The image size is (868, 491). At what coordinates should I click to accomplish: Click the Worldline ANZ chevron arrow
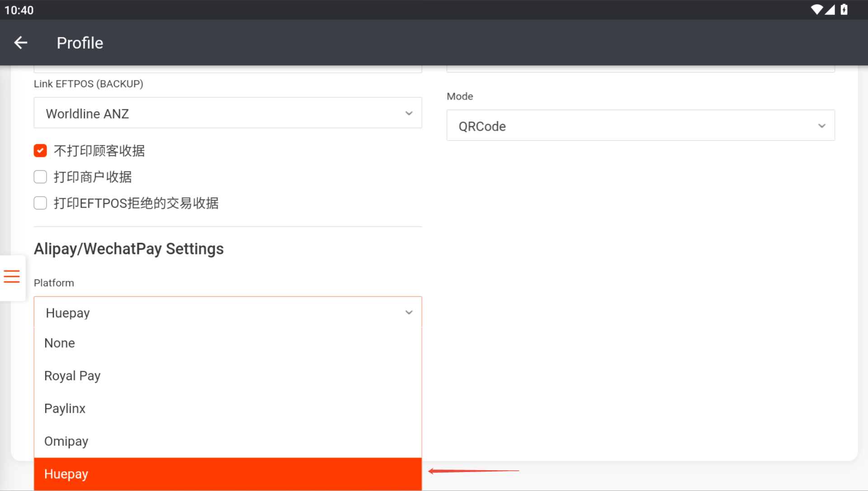[x=409, y=113]
